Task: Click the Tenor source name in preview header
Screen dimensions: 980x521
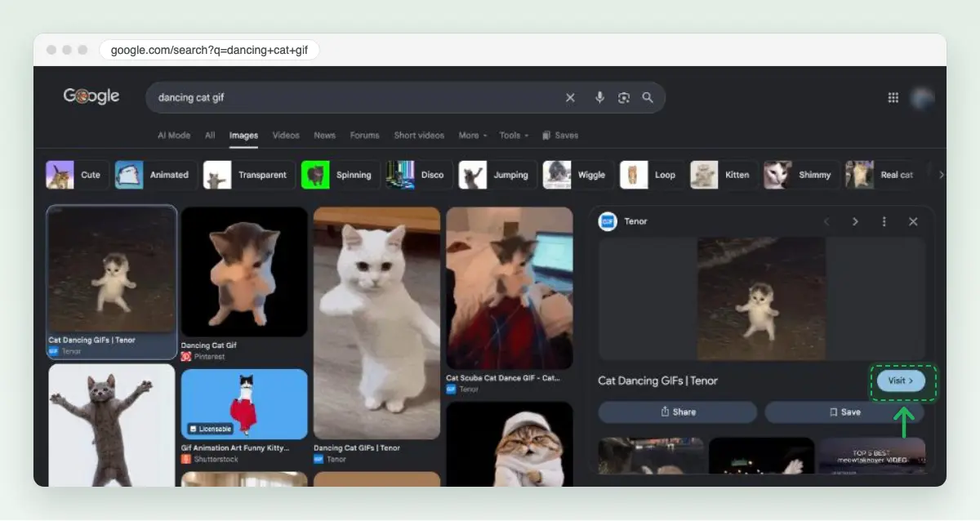Action: pos(635,221)
